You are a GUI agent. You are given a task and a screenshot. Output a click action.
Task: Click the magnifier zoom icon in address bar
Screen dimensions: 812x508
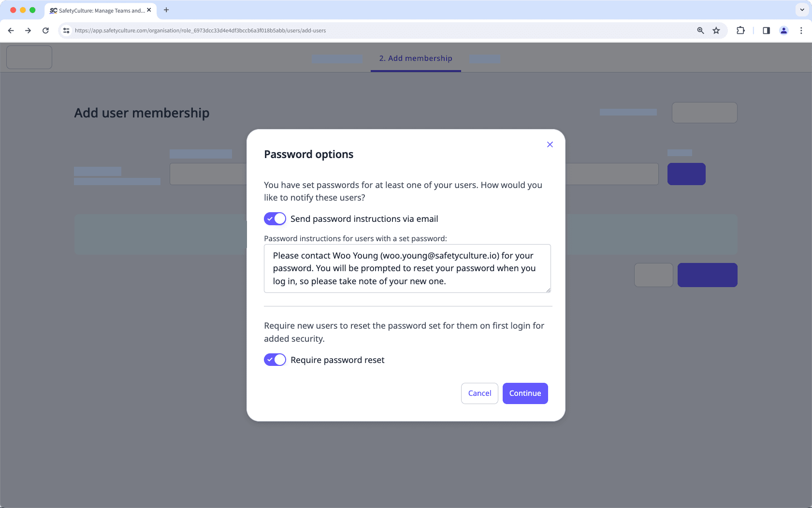point(700,30)
